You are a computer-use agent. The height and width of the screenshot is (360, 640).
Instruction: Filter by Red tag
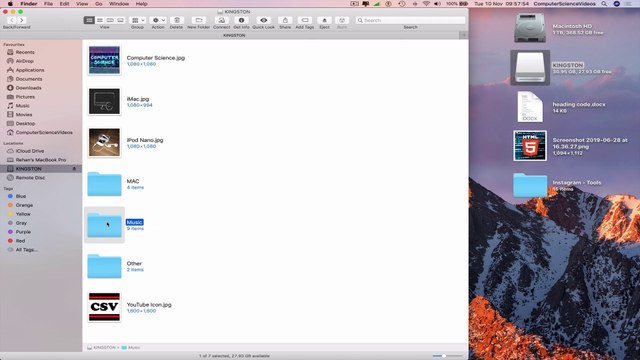pyautogui.click(x=20, y=241)
